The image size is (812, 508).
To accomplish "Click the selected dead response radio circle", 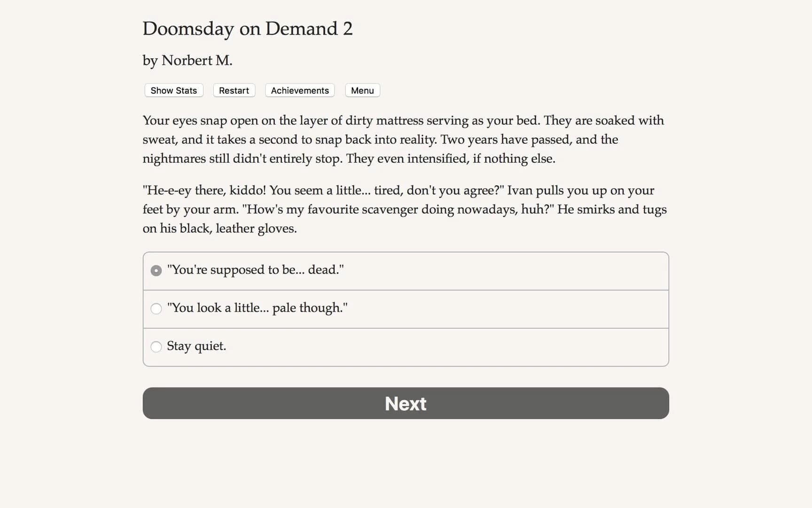I will [x=156, y=270].
